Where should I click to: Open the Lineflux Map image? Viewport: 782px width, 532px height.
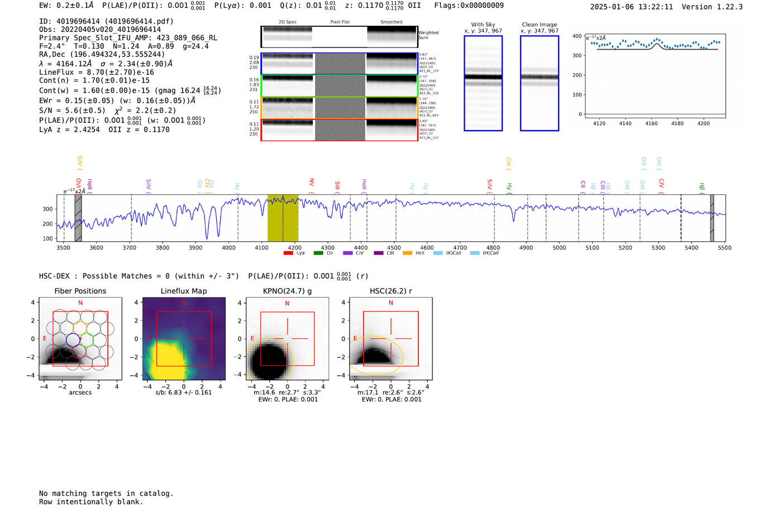coord(184,339)
